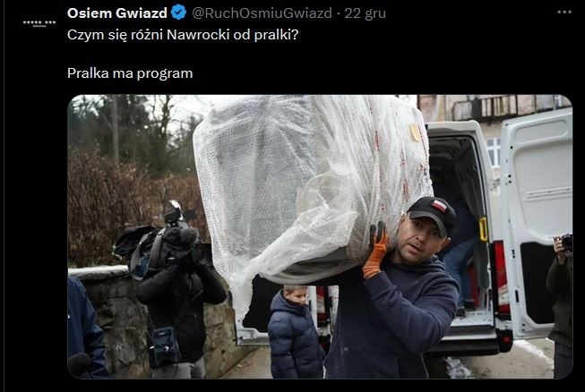Click the yellow label on bubble wrap
Screen dimensions: 585x392
[415, 132]
